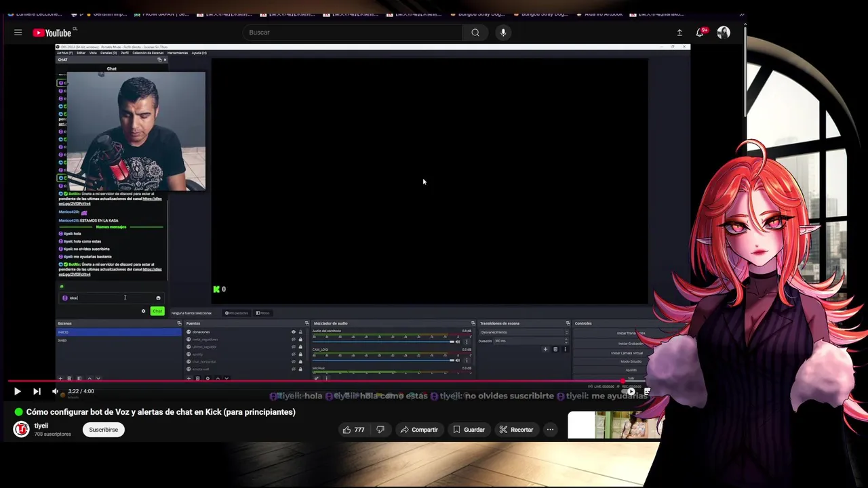Select the INICIO scene
868x488 pixels.
pyautogui.click(x=119, y=332)
